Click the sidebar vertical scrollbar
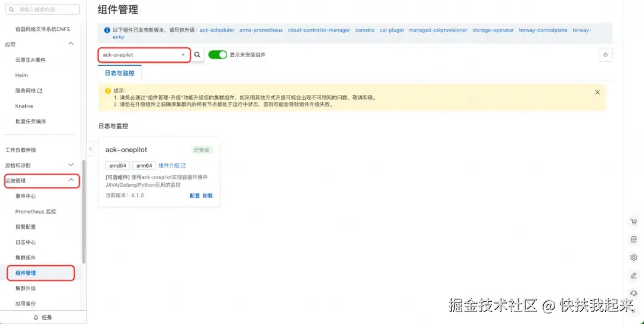 (x=84, y=211)
